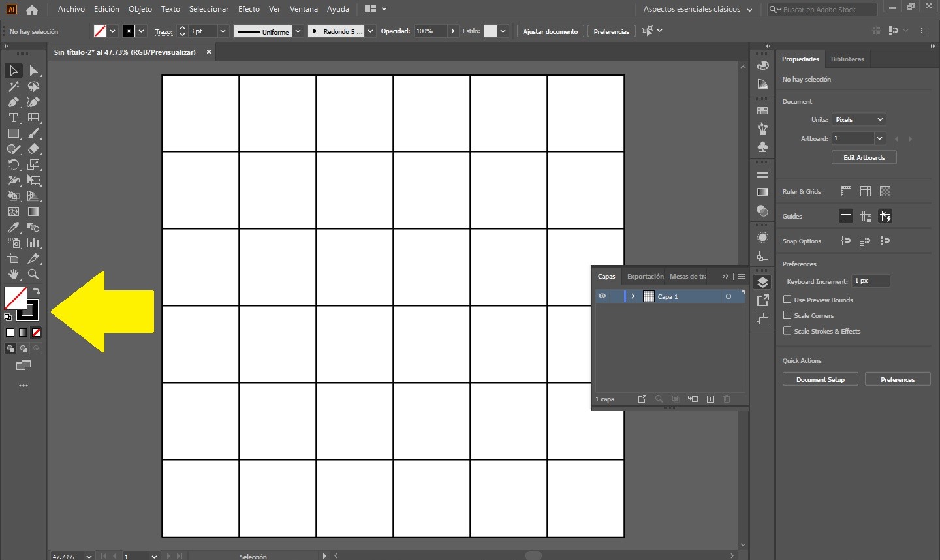Select the Selection tool in toolbar

(13, 70)
